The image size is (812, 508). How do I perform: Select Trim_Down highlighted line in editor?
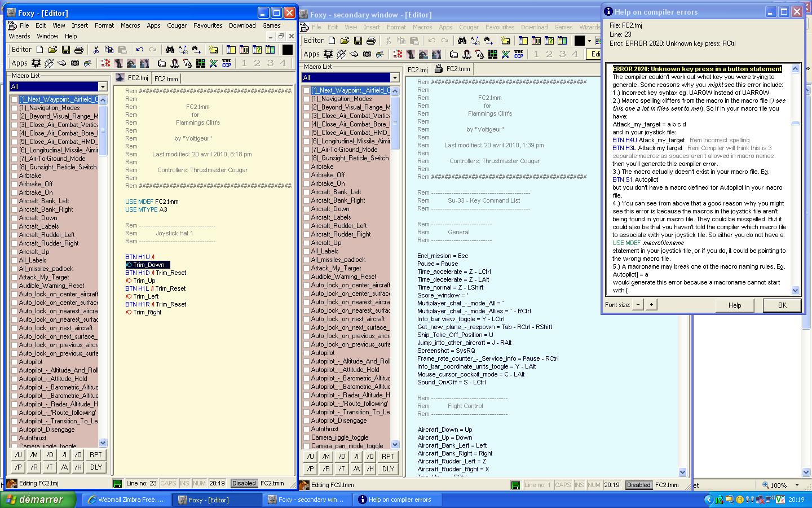coord(147,265)
